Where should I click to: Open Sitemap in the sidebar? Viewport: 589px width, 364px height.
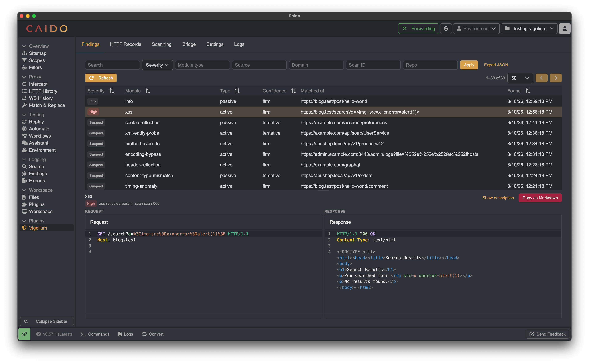coord(37,53)
